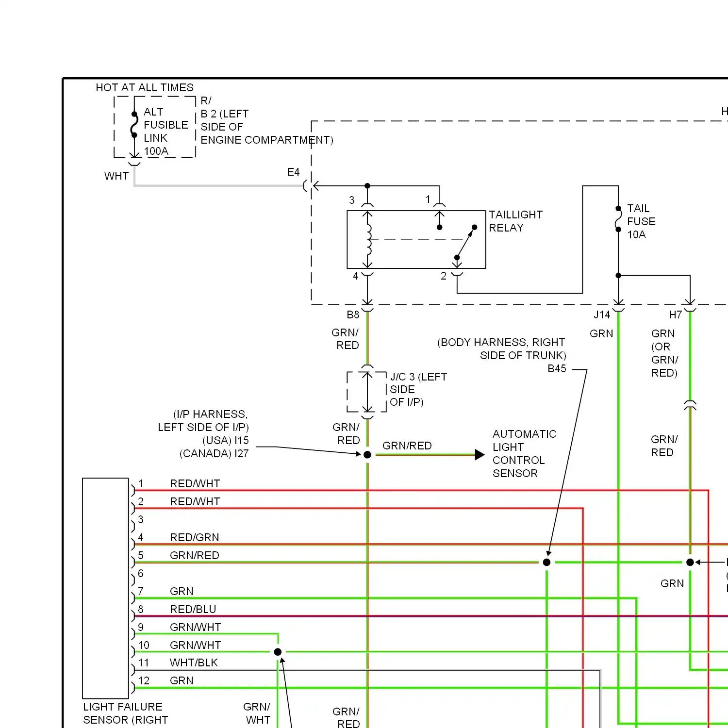The height and width of the screenshot is (728, 728).
Task: Select the taillight relay coil symbol
Action: 368,239
